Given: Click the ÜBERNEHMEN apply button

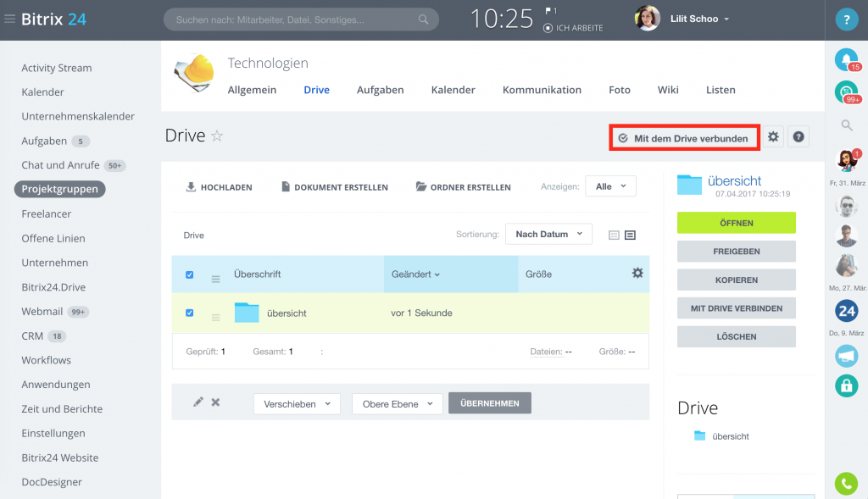Looking at the screenshot, I should coord(490,403).
